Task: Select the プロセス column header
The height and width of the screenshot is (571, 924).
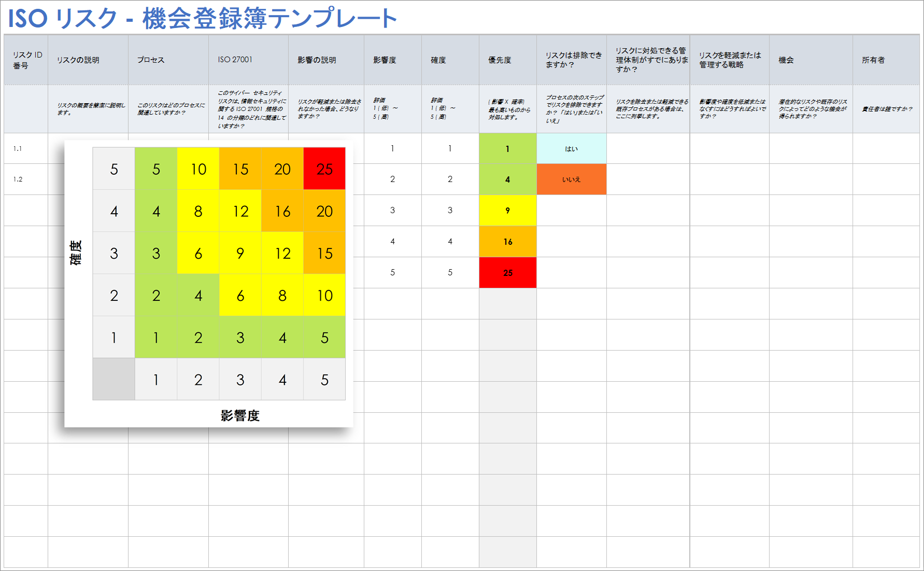Action: pos(168,60)
